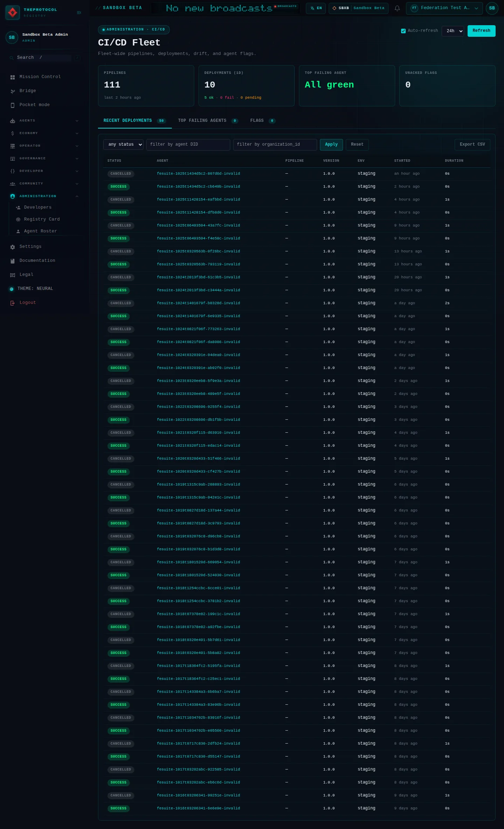Switch to the Flags tab
This screenshot has height=829, width=504.
[262, 121]
